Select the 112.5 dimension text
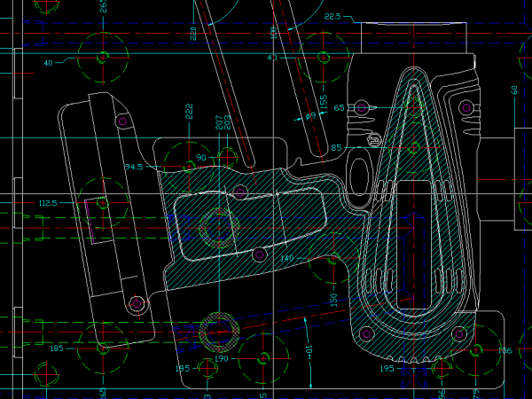The height and width of the screenshot is (399, 532). tap(47, 203)
